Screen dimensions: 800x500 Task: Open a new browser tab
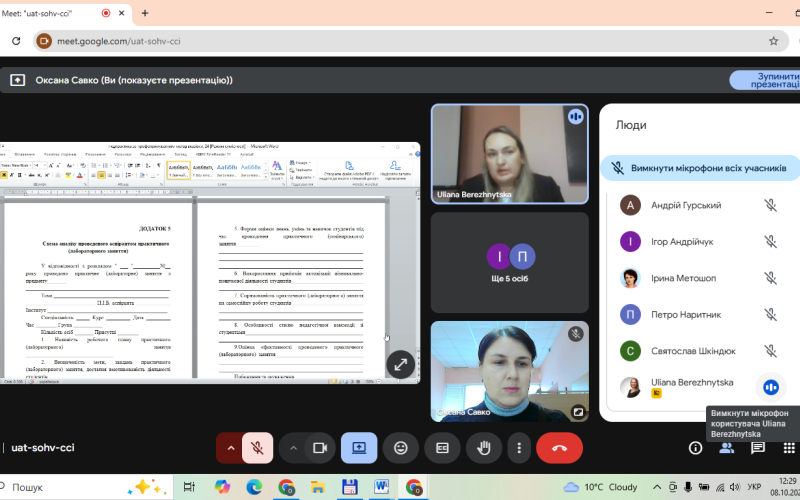[x=145, y=13]
